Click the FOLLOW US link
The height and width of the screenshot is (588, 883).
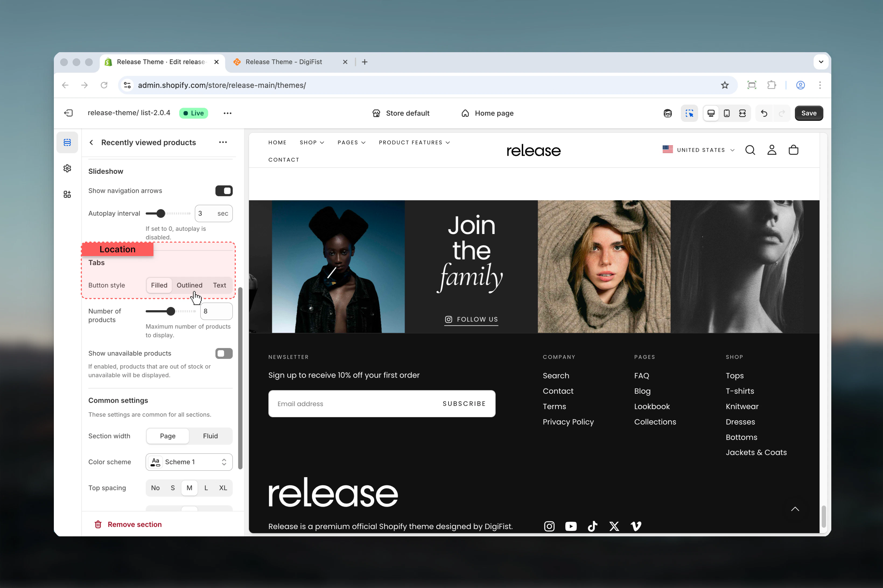[x=471, y=320]
